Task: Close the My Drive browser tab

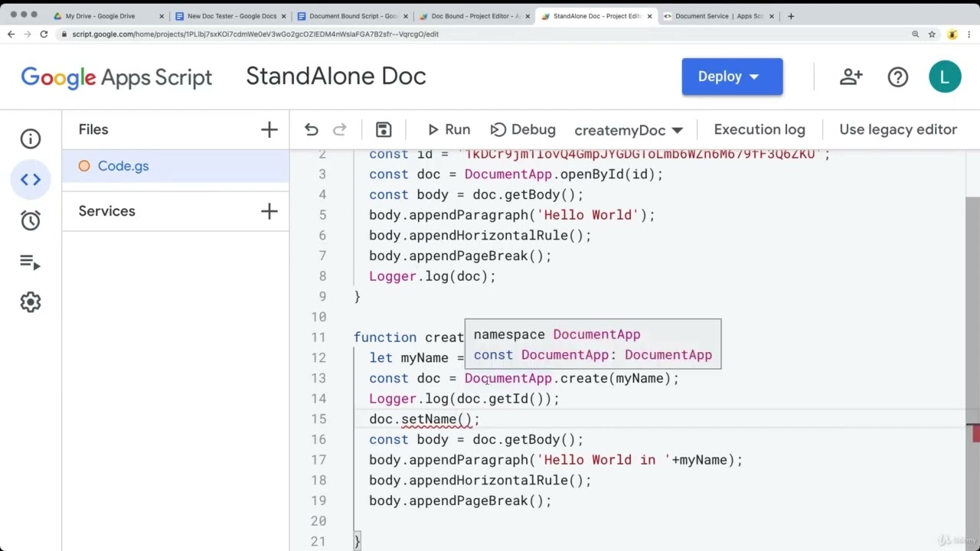Action: click(x=162, y=16)
